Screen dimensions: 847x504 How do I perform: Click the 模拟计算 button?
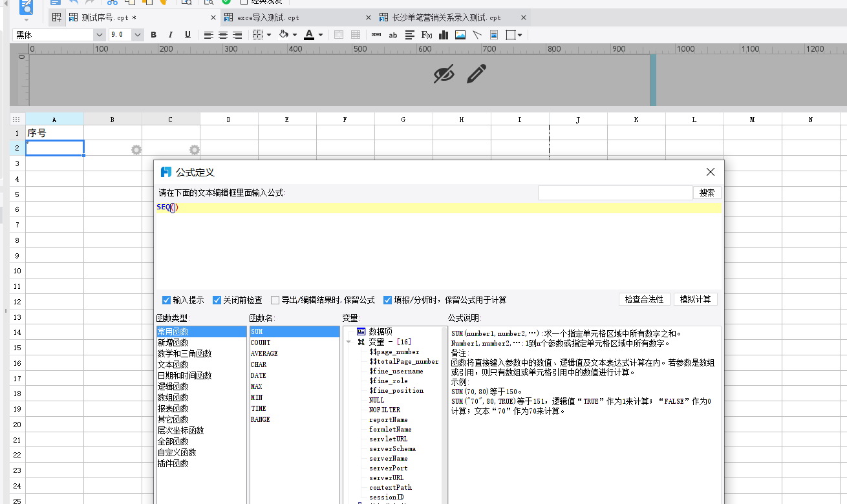(x=696, y=300)
